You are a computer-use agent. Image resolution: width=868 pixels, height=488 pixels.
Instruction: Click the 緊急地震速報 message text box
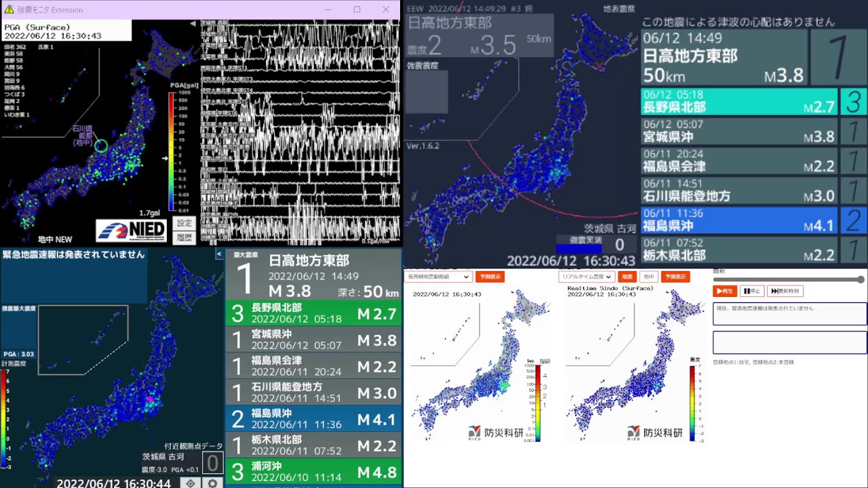[789, 314]
